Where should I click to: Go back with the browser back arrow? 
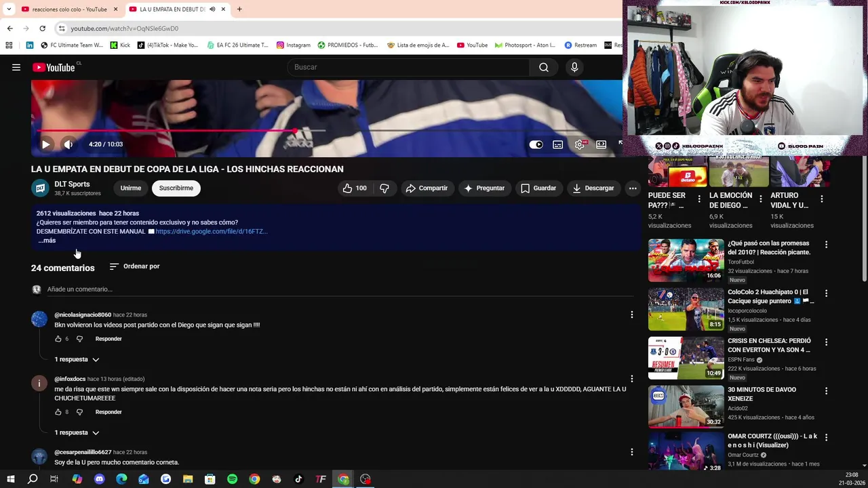pos(9,28)
